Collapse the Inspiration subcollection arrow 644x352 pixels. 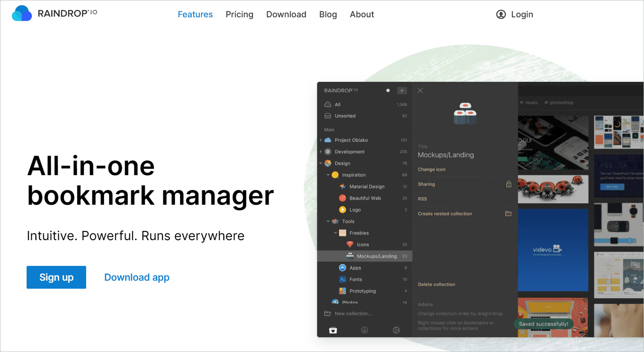tap(328, 175)
